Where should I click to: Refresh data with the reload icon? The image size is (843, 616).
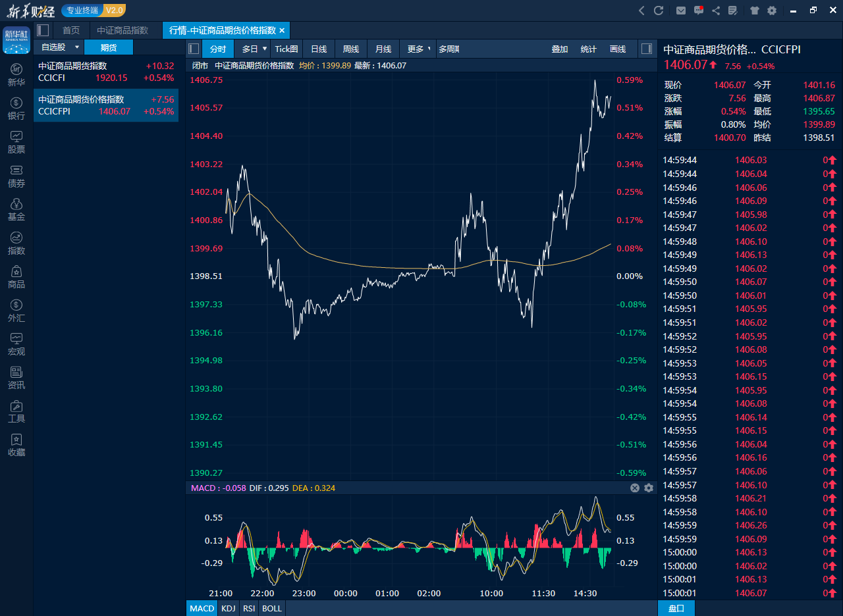click(x=659, y=11)
